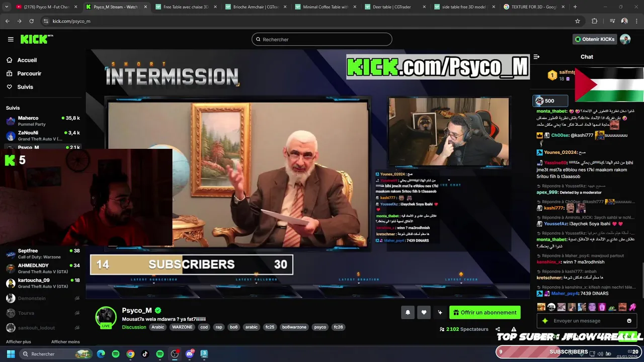The height and width of the screenshot is (362, 644).
Task: Click the sparkle icon beside the heart
Action: click(x=440, y=312)
